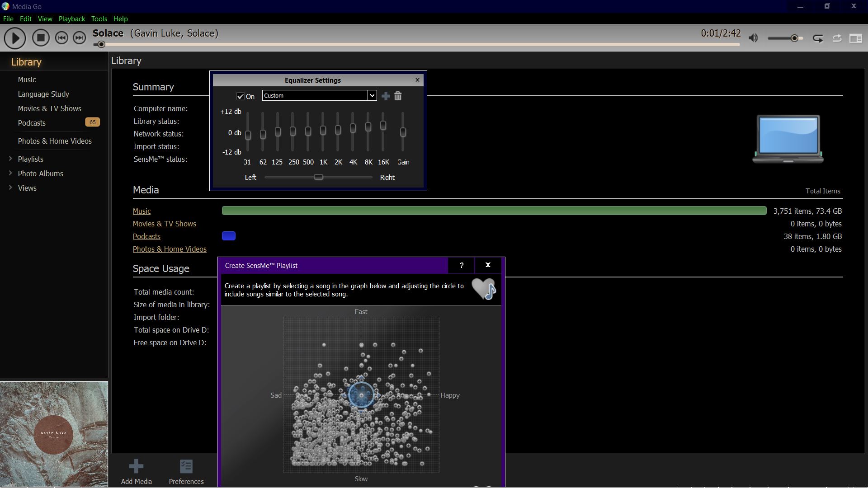Open the Custom equalizer preset dropdown
Screen dimensions: 868x488
[x=372, y=95]
